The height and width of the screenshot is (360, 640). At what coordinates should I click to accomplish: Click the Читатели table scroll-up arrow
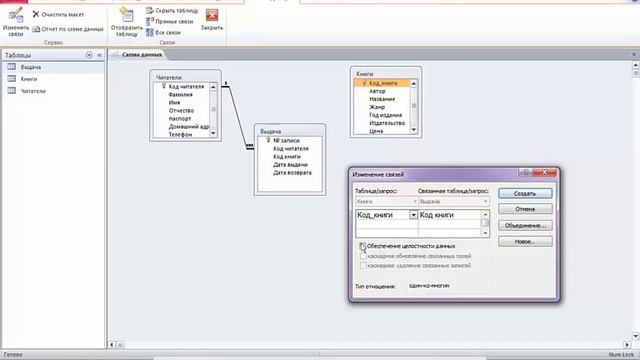point(213,87)
